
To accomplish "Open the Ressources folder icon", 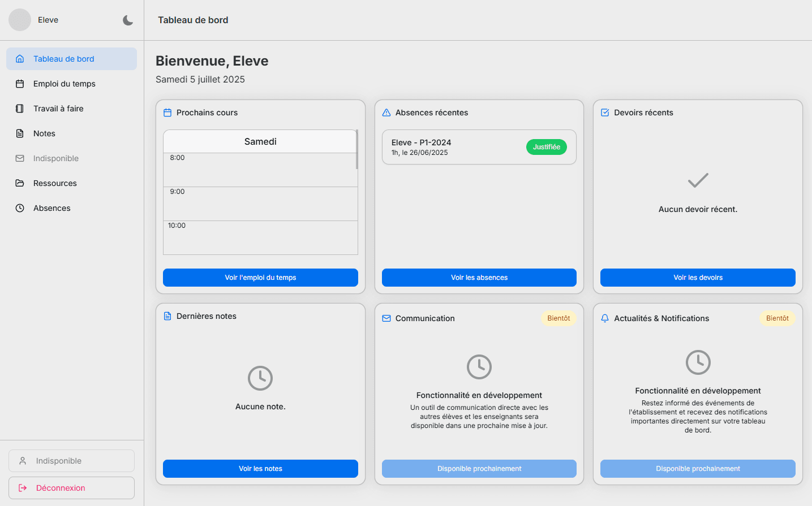I will pyautogui.click(x=19, y=183).
